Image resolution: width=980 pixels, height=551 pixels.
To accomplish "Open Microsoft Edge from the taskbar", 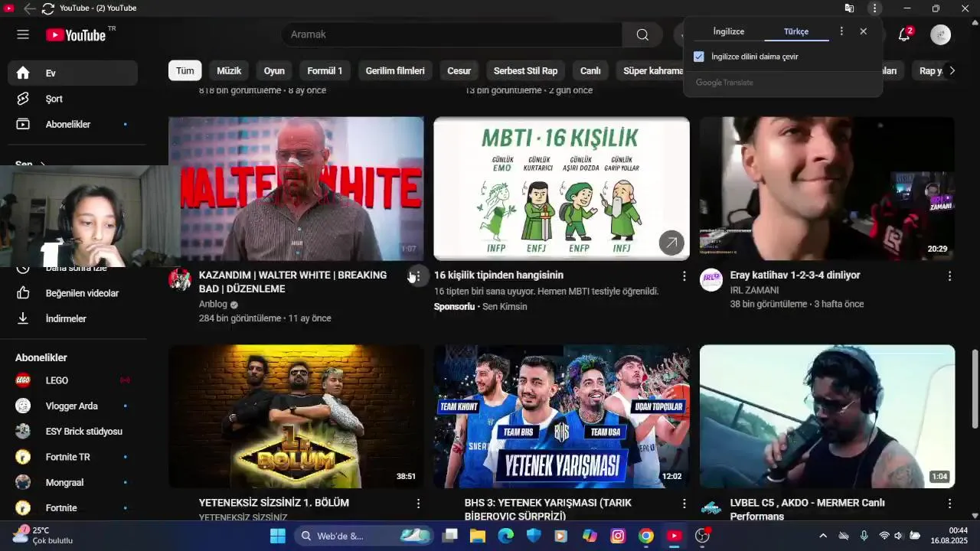I will coord(506,536).
